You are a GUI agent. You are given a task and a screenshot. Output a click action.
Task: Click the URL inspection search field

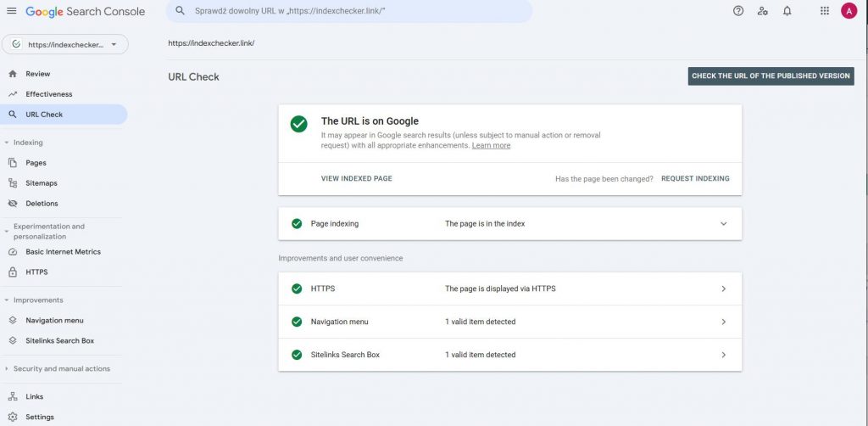[x=349, y=11]
